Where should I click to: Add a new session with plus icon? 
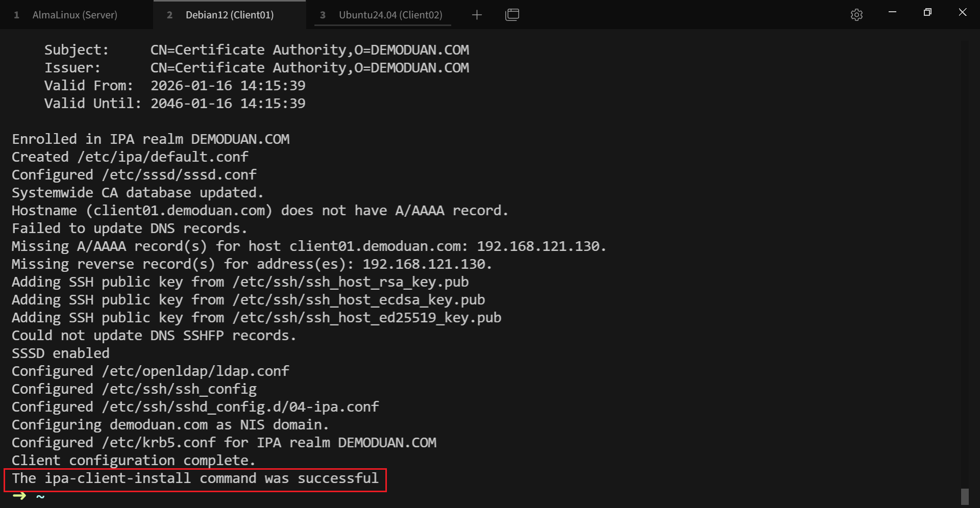477,15
